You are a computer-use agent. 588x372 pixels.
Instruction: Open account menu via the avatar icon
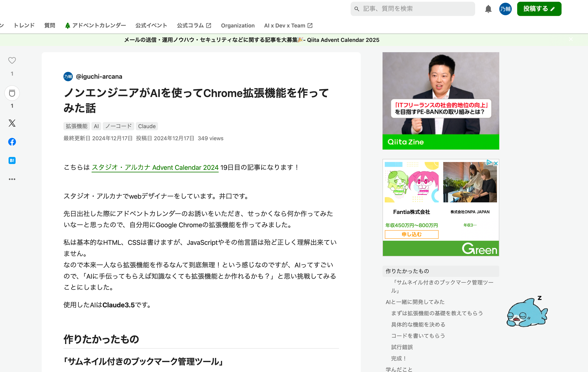[x=505, y=9]
